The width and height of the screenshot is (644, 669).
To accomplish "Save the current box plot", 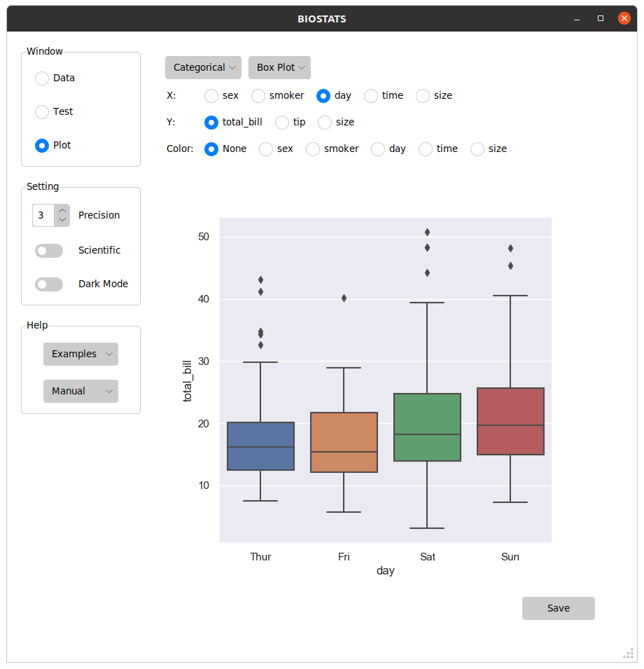I will pos(558,608).
